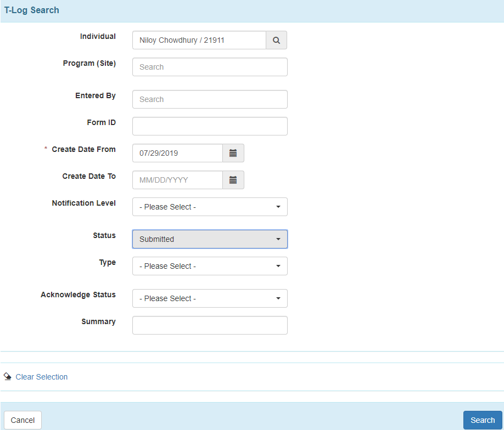
Task: Click the Acknowledge Status label
Action: click(x=78, y=295)
